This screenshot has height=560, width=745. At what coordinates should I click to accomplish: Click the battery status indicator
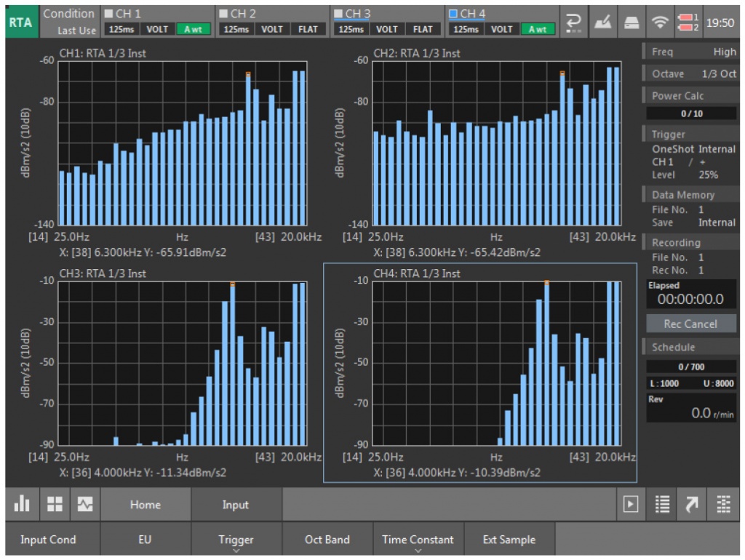688,23
